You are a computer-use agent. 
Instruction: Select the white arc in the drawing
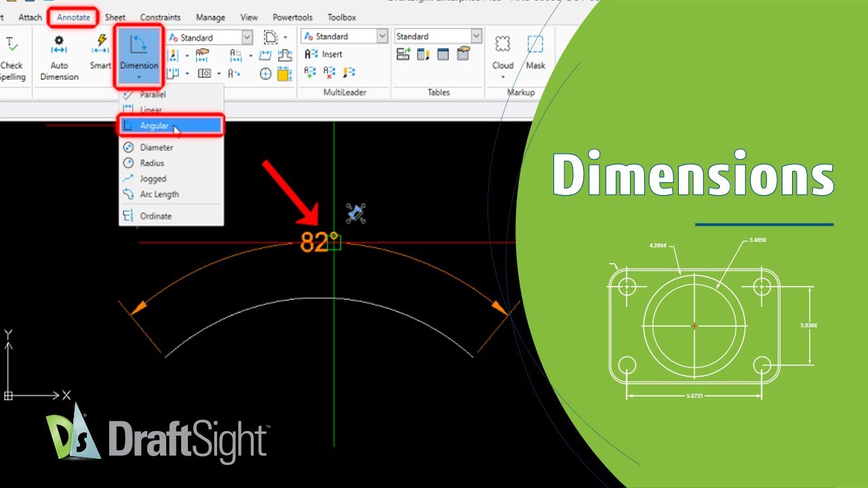click(x=319, y=298)
